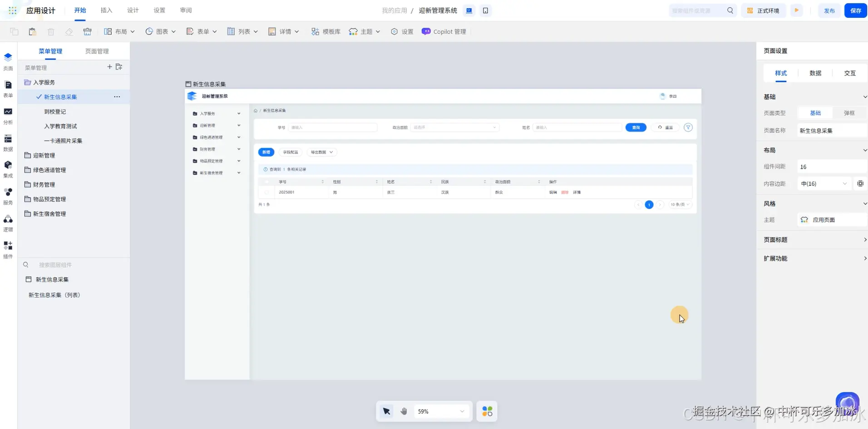This screenshot has width=868, height=429.
Task: Open the 逻辑 panel in left sidebar
Action: 8,223
